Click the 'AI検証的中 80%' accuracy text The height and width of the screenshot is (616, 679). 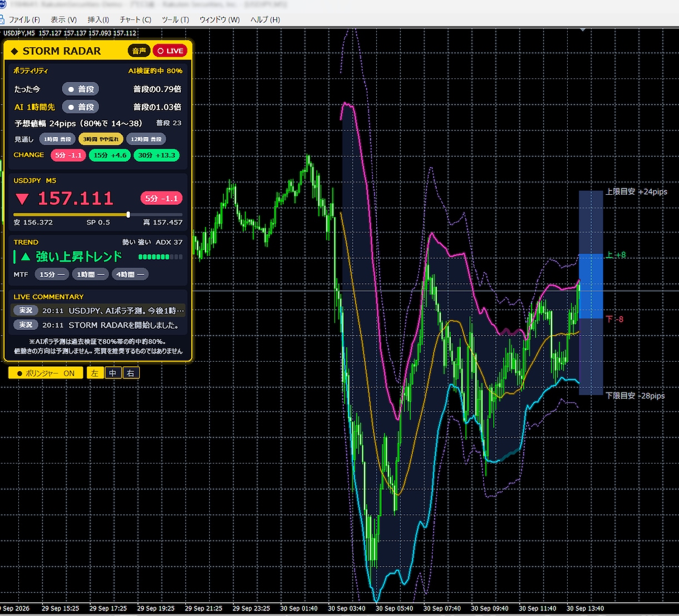(155, 71)
